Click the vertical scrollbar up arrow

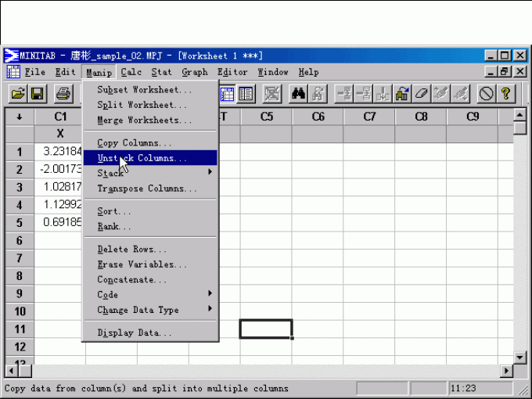tap(519, 116)
